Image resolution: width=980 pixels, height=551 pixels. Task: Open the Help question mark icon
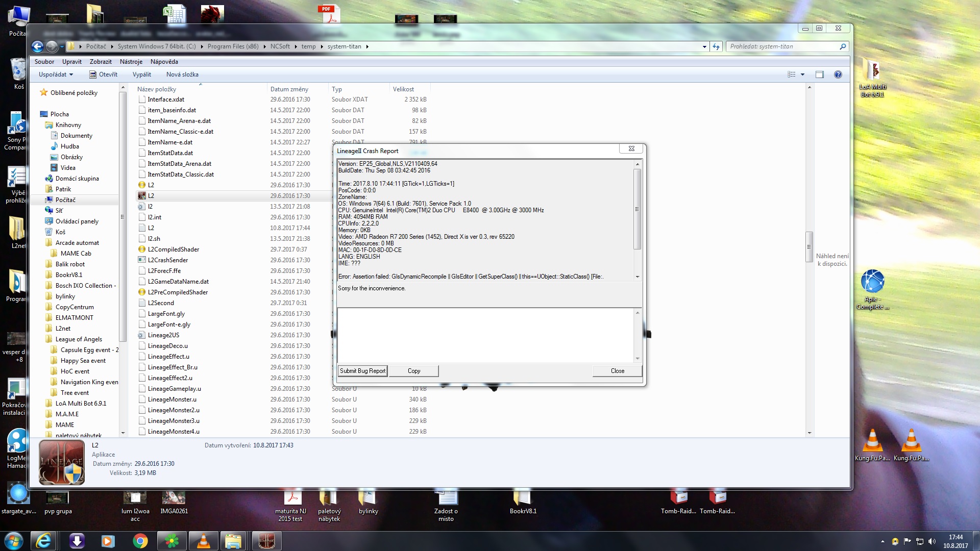point(838,74)
